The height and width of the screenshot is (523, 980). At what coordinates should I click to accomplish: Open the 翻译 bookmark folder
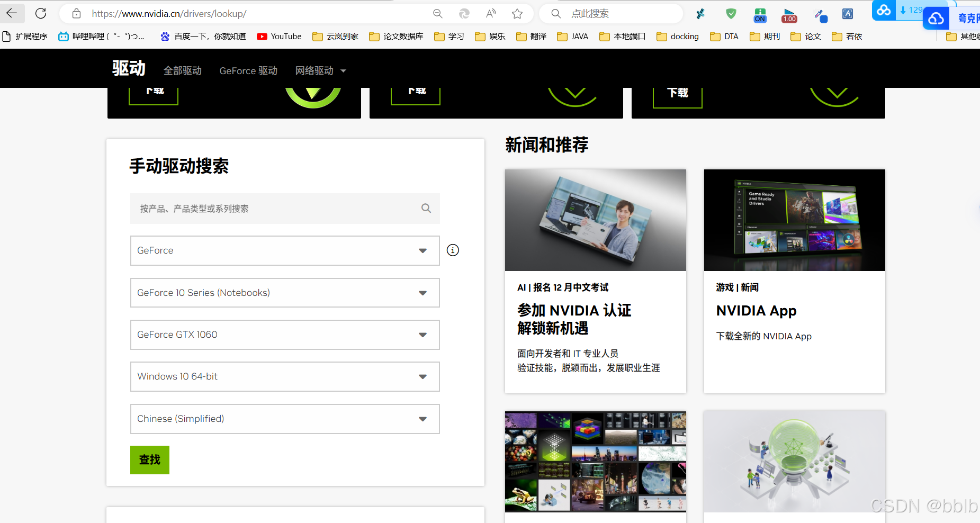click(x=532, y=37)
